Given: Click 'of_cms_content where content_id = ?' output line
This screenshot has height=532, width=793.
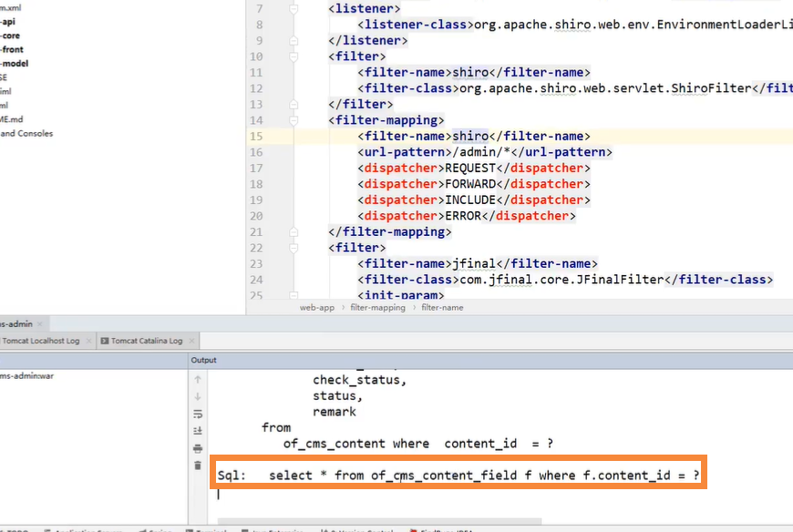Looking at the screenshot, I should (418, 444).
